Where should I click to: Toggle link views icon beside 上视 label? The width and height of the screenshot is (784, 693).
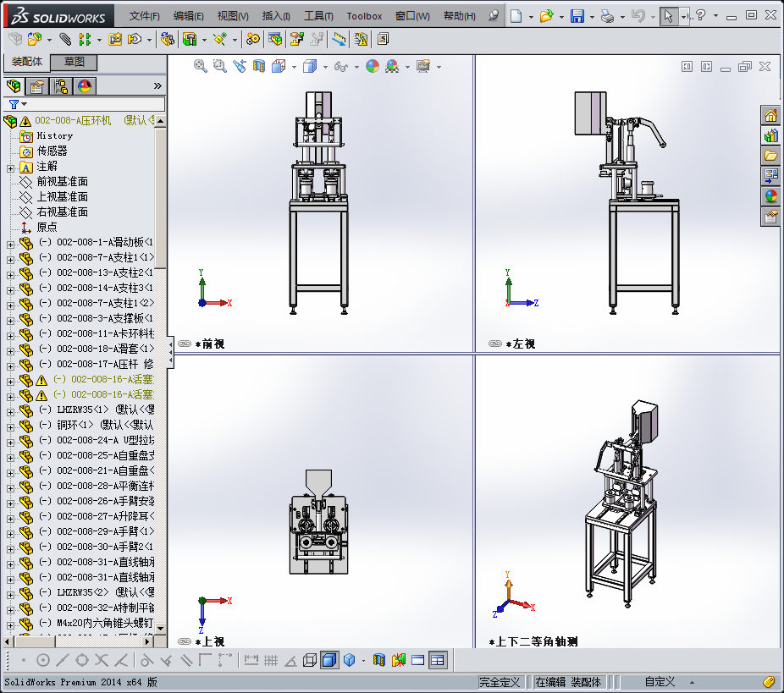(x=185, y=641)
